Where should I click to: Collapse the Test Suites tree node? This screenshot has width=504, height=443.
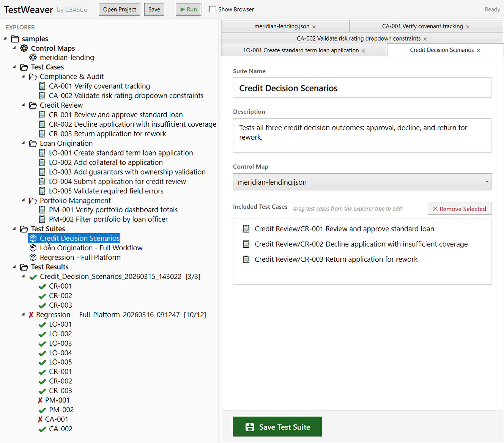14,229
